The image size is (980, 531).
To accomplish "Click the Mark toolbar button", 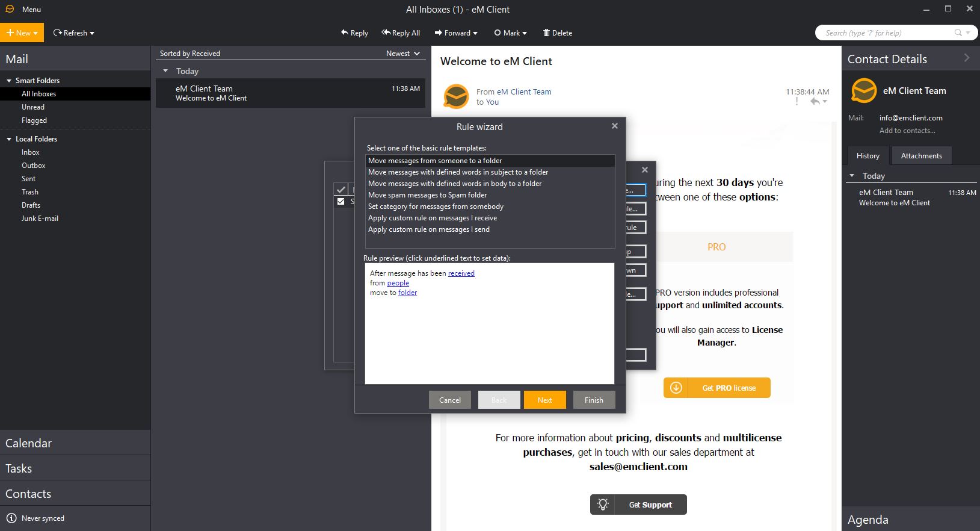I will coord(507,33).
